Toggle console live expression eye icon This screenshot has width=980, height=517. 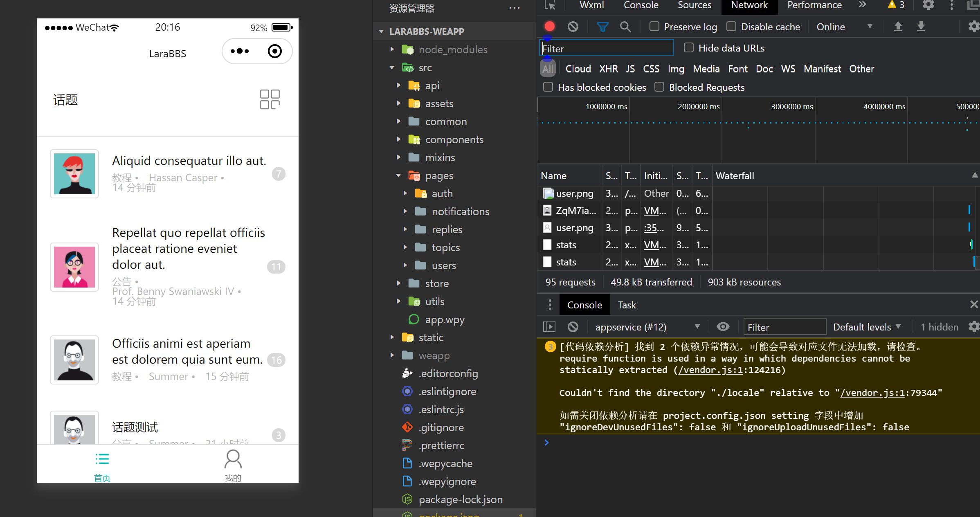(723, 327)
